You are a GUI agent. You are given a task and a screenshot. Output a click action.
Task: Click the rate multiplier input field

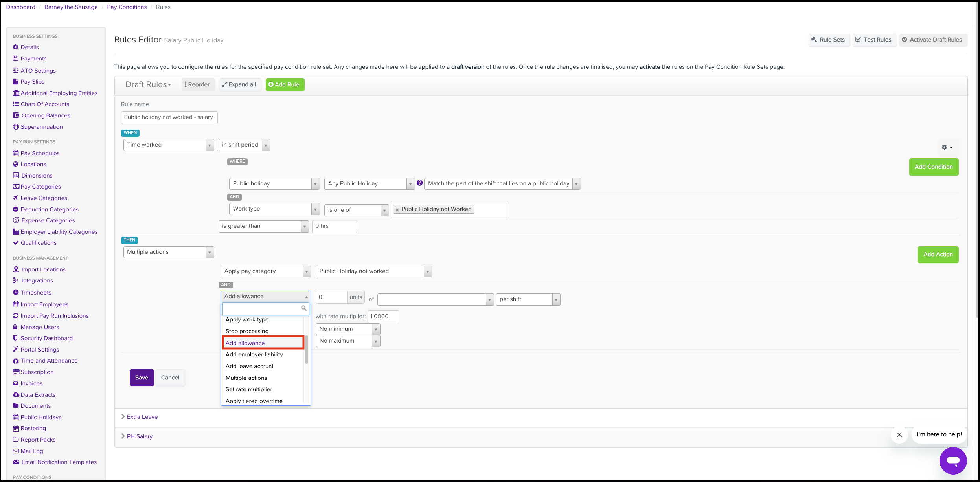click(x=383, y=317)
